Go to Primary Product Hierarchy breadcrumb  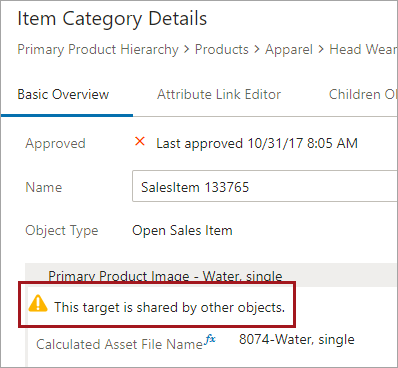coord(98,50)
